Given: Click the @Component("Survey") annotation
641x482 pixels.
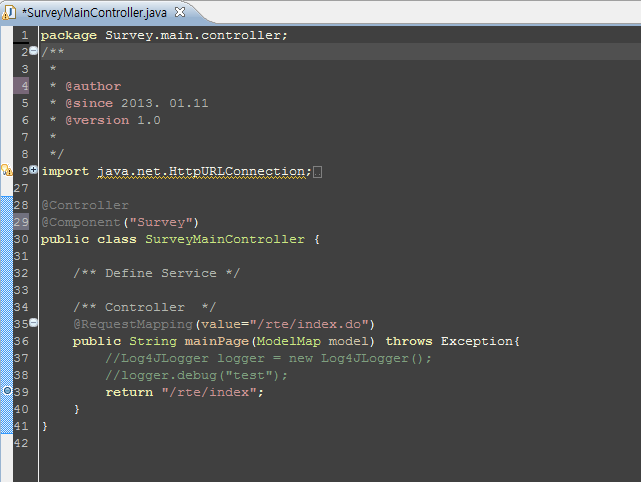Looking at the screenshot, I should (120, 222).
